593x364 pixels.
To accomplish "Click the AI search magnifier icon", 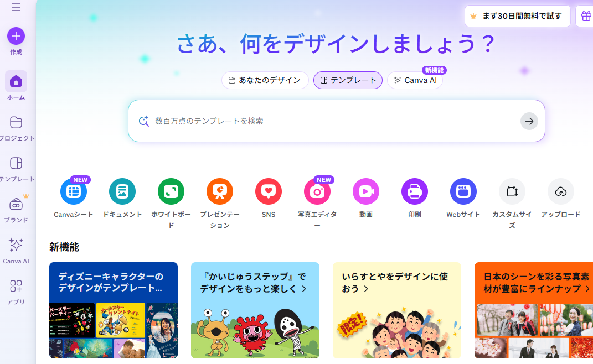I will [143, 121].
